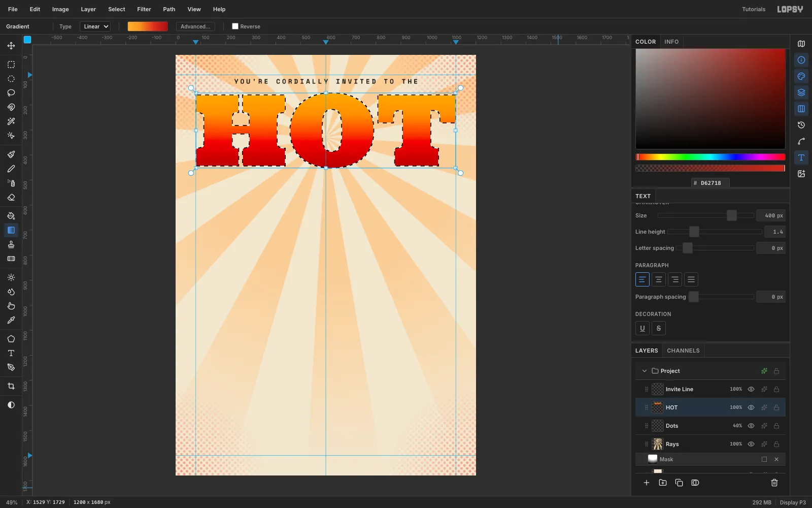Select the polygon Shape tool
Image resolution: width=812 pixels, height=508 pixels.
[x=11, y=339]
